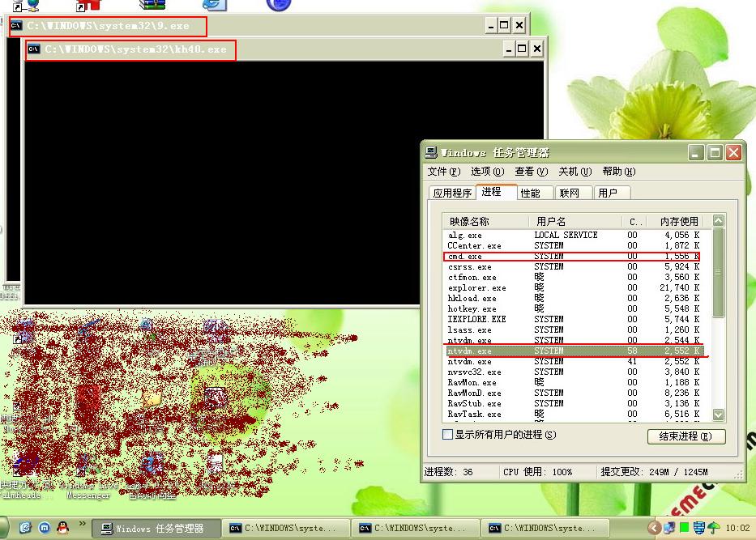Sort by the 用户名 column header
The height and width of the screenshot is (540, 756).
click(x=575, y=222)
